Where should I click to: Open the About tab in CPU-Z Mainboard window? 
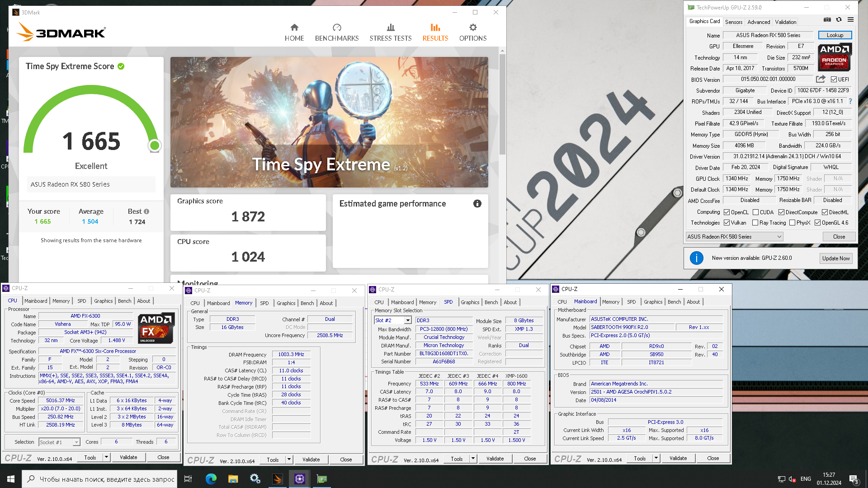(693, 302)
